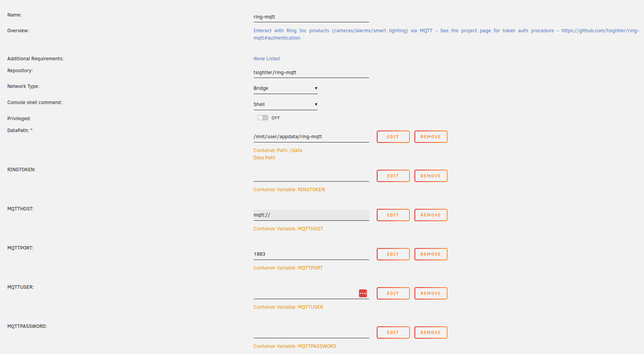This screenshot has height=354, width=644.
Task: Focus the Repository text field
Action: tap(311, 73)
